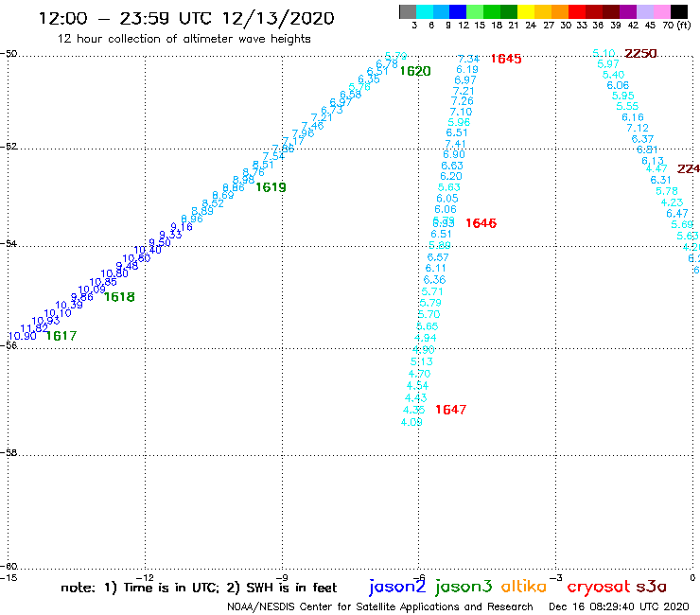The image size is (700, 615).
Task: Select the 1619 green time stamp
Action: [x=271, y=187]
